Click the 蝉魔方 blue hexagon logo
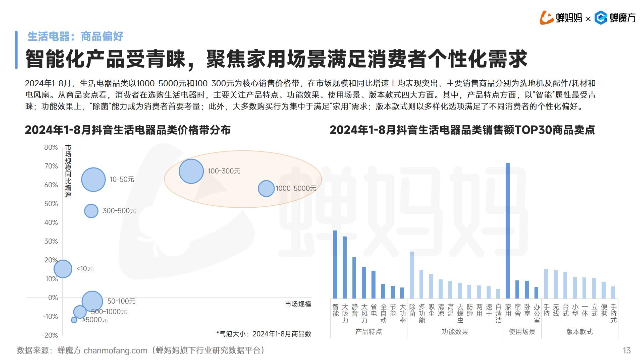Image resolution: width=644 pixels, height=362 pixels. tap(601, 18)
